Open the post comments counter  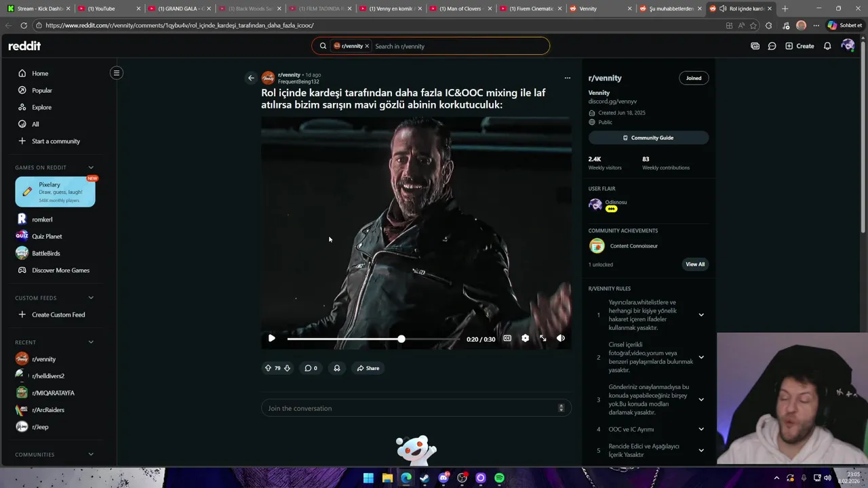tap(311, 368)
